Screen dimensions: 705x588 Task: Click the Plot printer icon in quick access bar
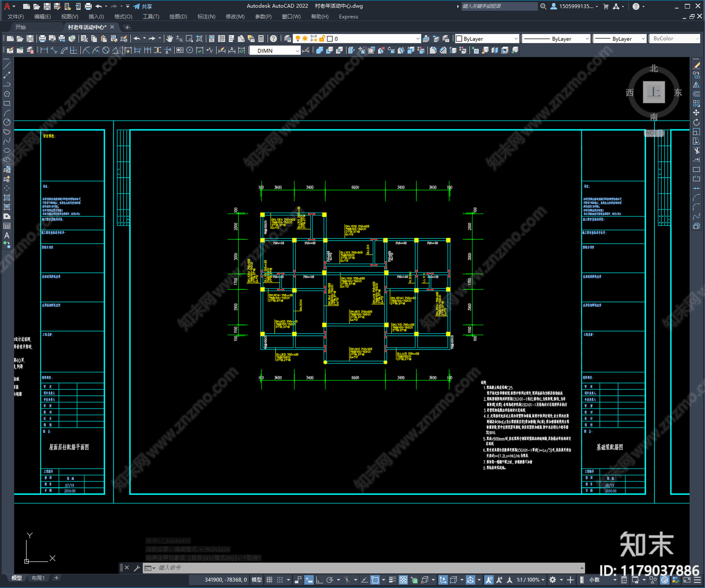coord(88,6)
